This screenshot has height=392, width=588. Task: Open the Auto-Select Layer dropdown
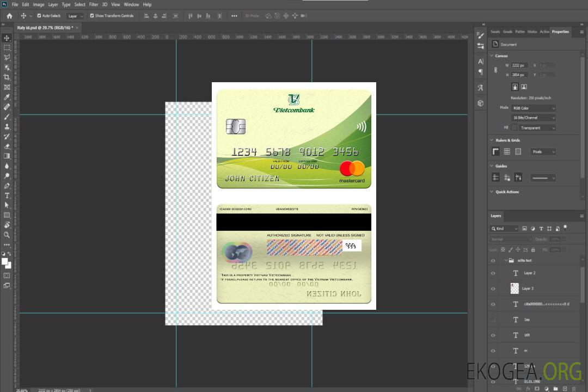[x=75, y=16]
